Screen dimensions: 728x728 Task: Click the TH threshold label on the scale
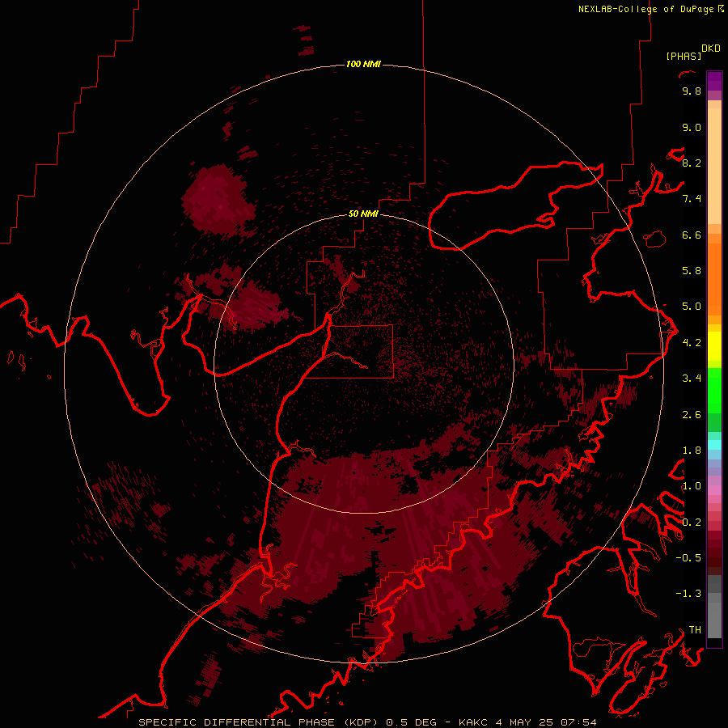(695, 630)
